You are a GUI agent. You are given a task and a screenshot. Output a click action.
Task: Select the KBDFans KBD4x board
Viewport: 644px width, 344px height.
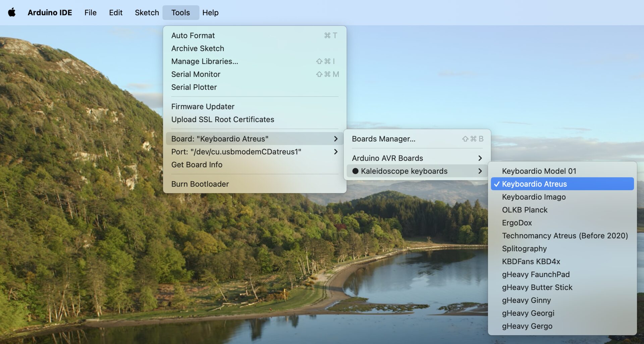tap(562, 261)
